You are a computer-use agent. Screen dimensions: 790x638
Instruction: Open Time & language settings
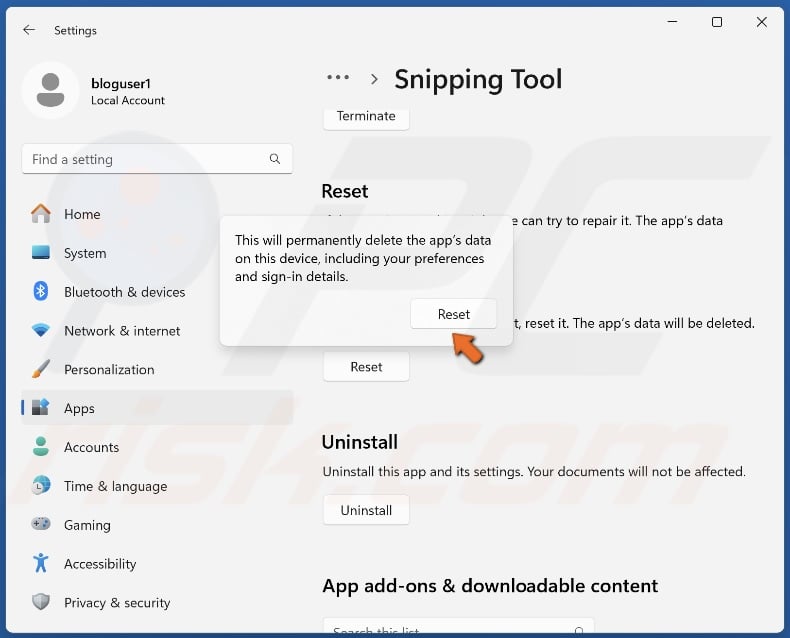(157, 486)
